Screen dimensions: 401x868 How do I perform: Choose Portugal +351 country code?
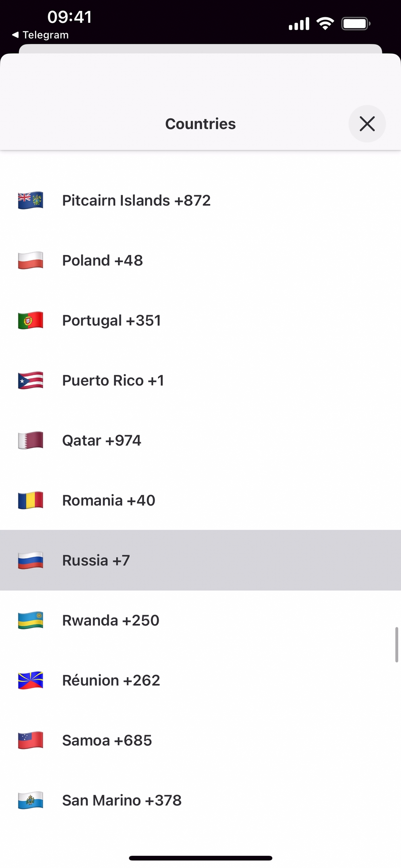(x=111, y=320)
